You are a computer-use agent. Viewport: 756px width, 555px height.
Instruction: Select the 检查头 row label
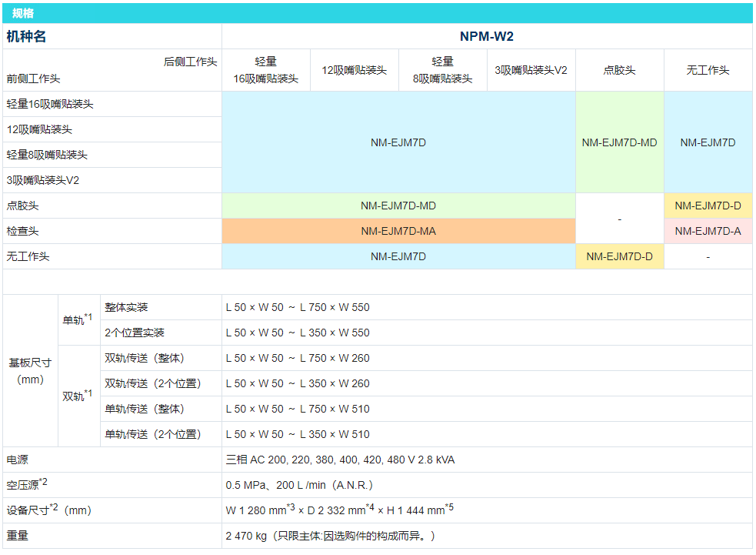[x=22, y=231]
